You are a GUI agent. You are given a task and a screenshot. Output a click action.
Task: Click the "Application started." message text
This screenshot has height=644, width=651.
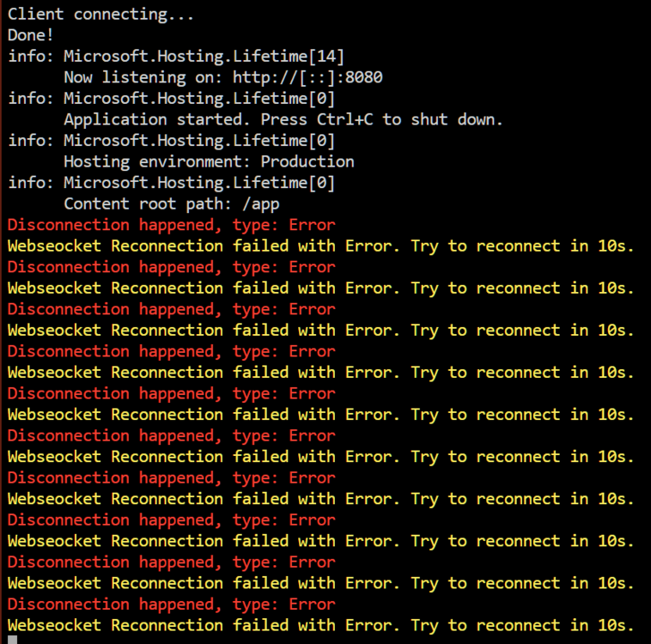tap(157, 119)
